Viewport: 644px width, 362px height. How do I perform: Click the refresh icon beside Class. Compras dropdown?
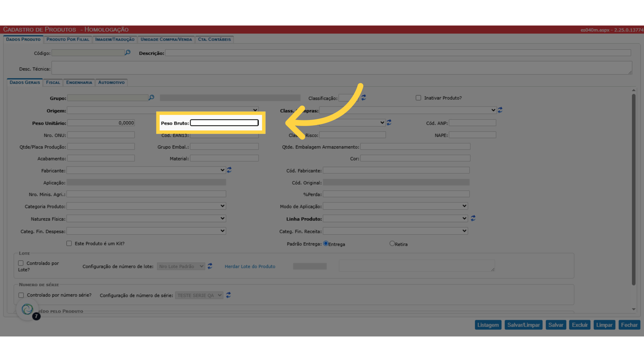500,110
